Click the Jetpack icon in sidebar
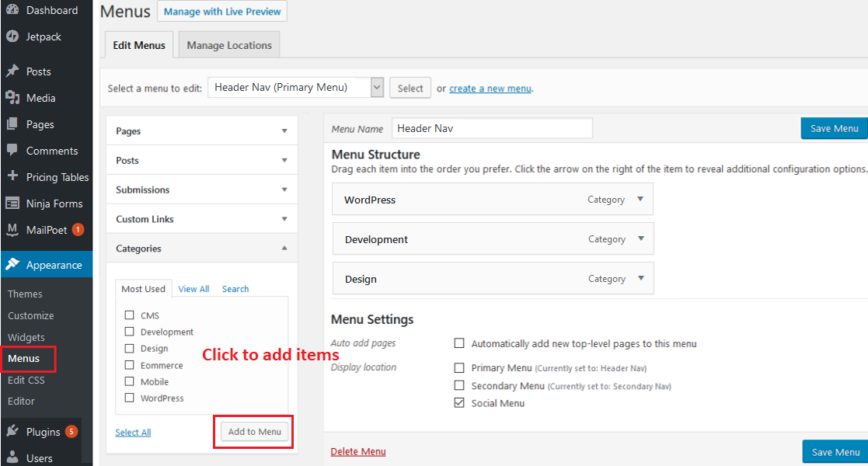This screenshot has width=868, height=466. [12, 37]
